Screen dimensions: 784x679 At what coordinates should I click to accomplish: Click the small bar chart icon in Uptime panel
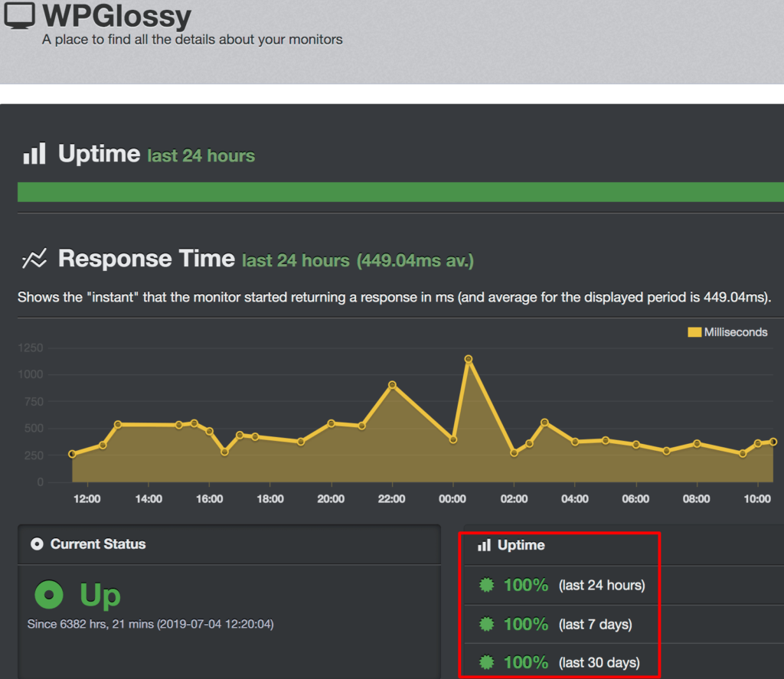click(x=484, y=545)
